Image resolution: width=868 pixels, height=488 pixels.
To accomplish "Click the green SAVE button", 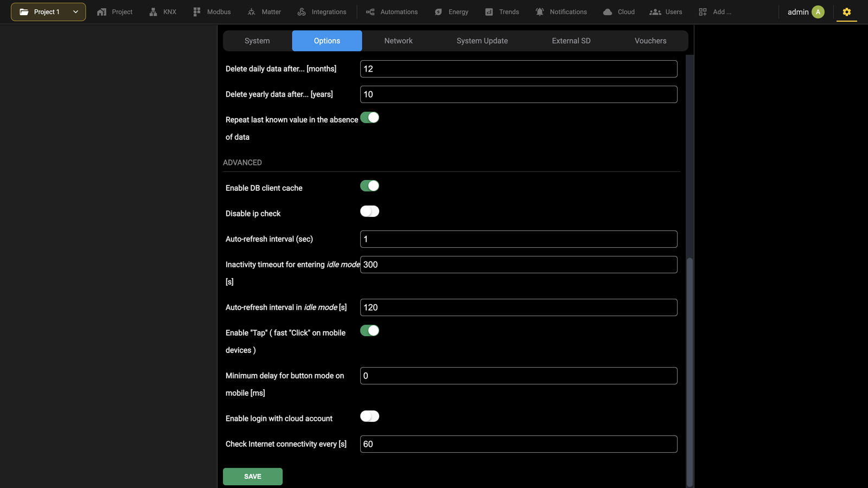I will (253, 477).
